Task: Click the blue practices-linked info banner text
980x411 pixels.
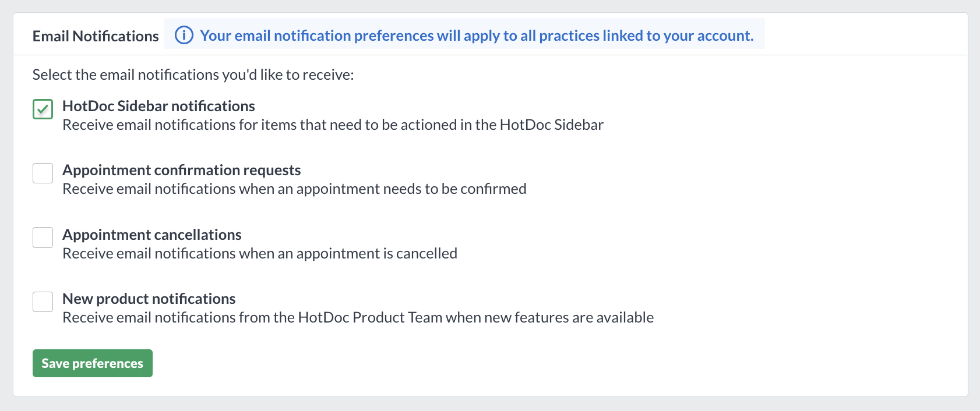Action: click(x=477, y=36)
